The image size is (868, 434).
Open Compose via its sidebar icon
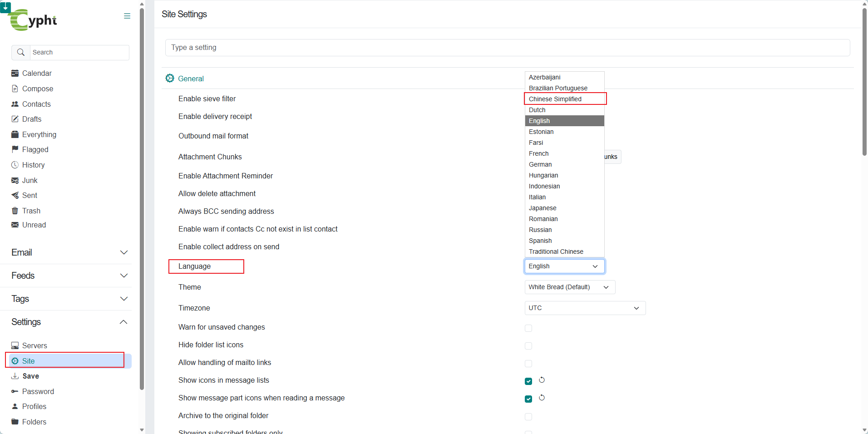click(15, 89)
